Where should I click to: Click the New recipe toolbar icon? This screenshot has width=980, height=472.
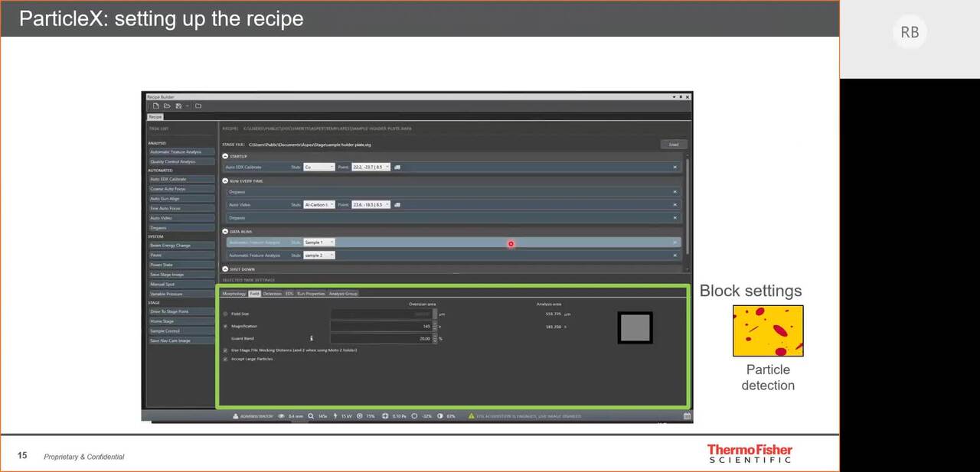click(155, 106)
